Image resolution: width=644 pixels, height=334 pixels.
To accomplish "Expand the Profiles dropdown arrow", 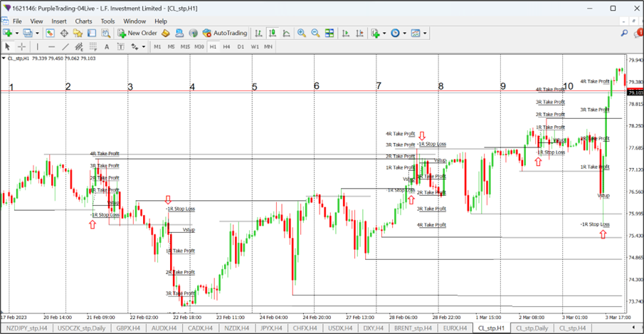I will pyautogui.click(x=37, y=33).
